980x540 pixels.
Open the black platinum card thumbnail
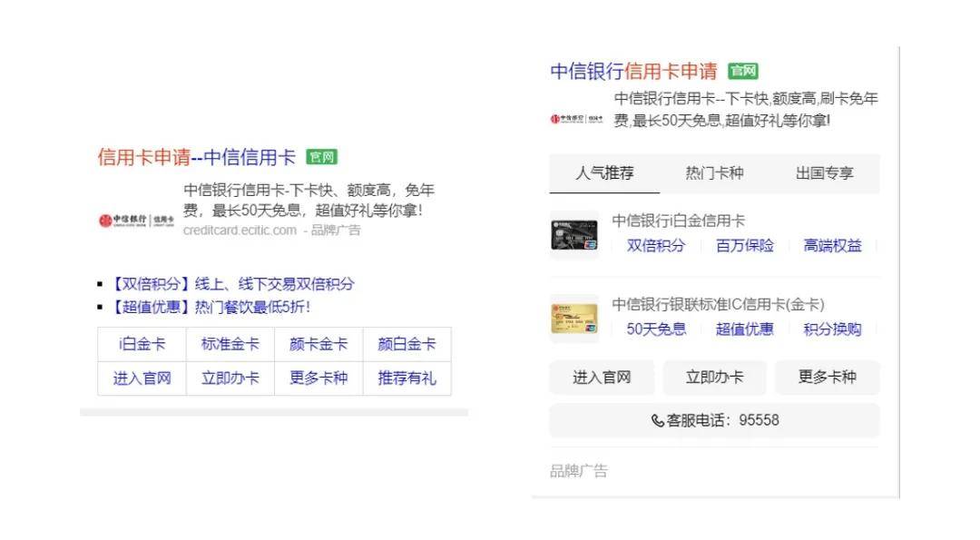(x=574, y=235)
